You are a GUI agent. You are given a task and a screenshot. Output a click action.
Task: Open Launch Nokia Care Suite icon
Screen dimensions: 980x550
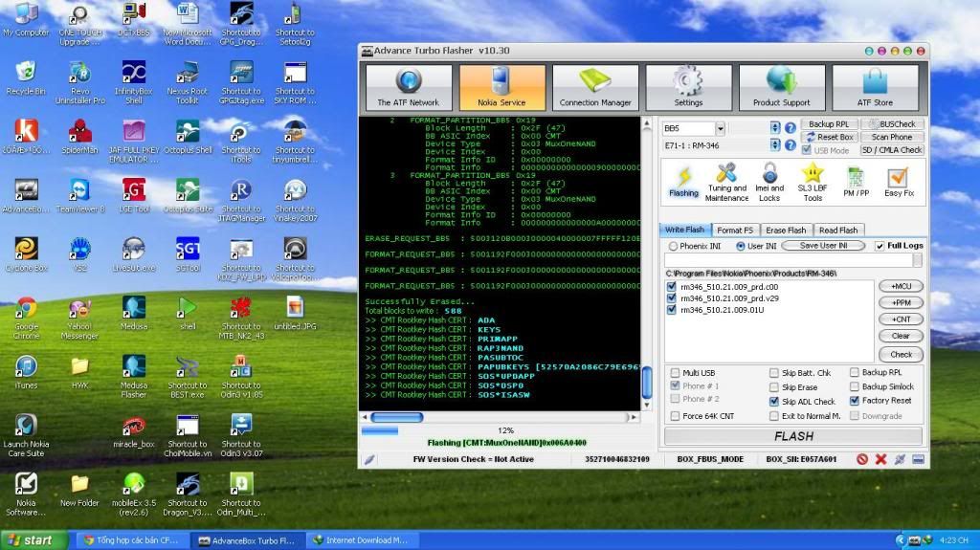26,435
